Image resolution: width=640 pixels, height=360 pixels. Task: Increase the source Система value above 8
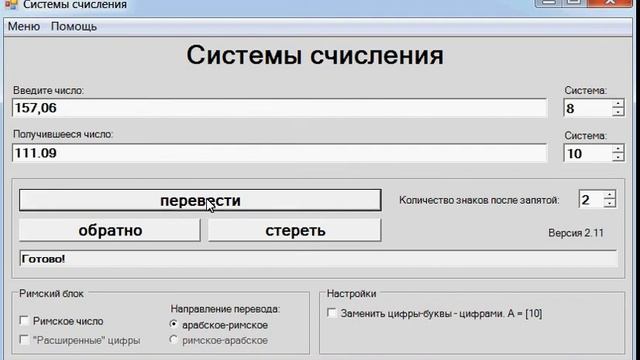(x=618, y=104)
